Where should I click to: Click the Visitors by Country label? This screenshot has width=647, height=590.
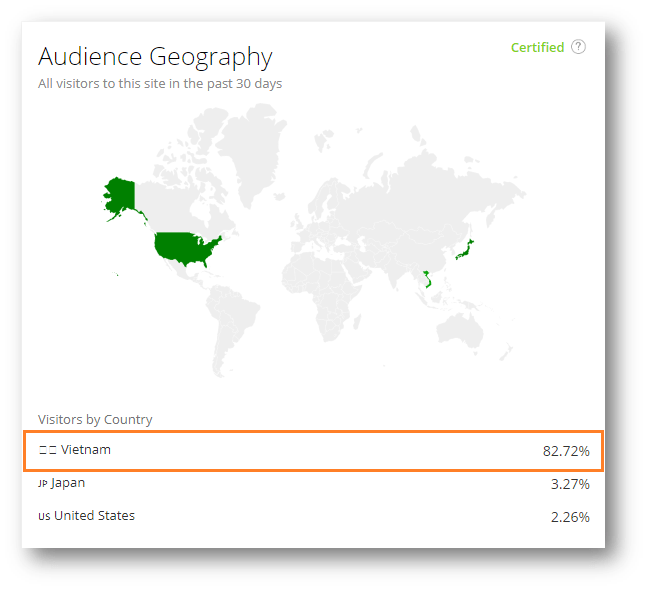point(95,420)
